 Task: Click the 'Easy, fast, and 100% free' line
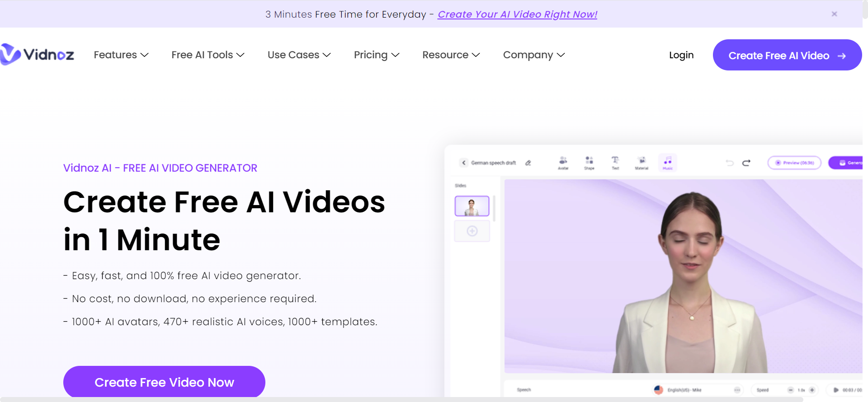(182, 276)
